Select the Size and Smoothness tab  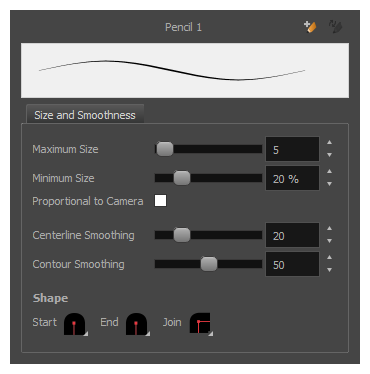pyautogui.click(x=85, y=115)
